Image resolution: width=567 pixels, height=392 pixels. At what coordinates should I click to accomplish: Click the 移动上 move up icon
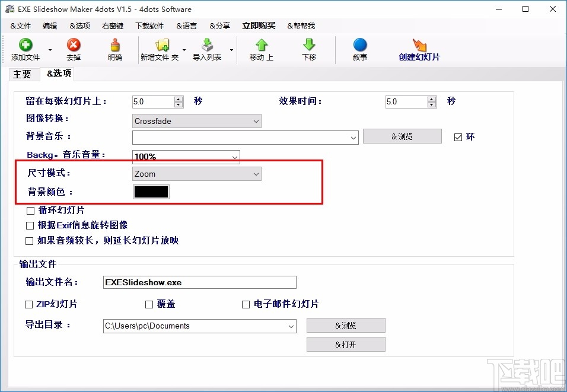tap(260, 49)
